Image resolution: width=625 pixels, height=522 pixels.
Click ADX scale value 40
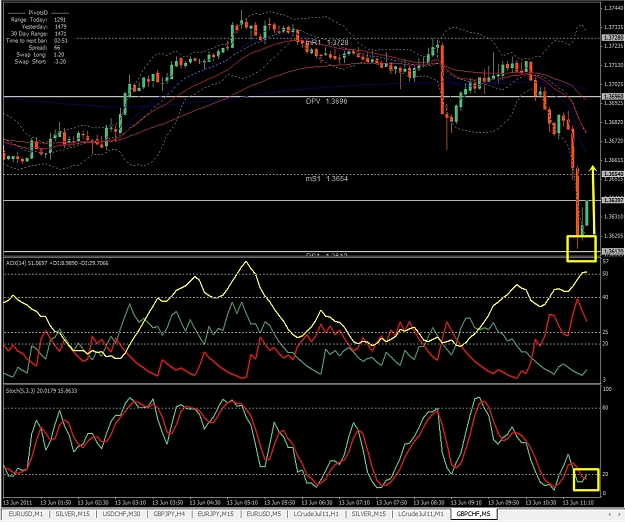pyautogui.click(x=605, y=297)
